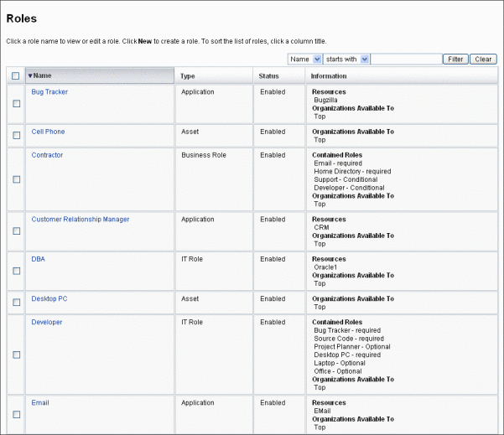The image size is (504, 435).
Task: Open the Bug Tracker role
Action: 49,92
